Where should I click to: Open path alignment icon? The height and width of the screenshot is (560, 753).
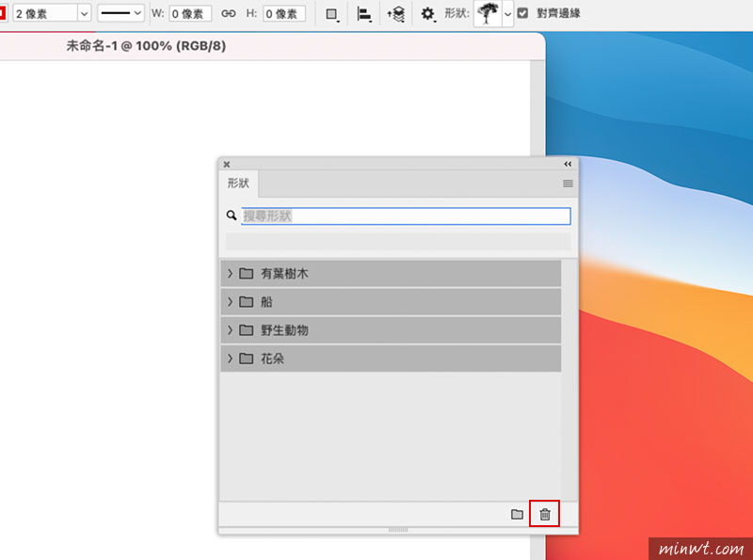coord(364,14)
